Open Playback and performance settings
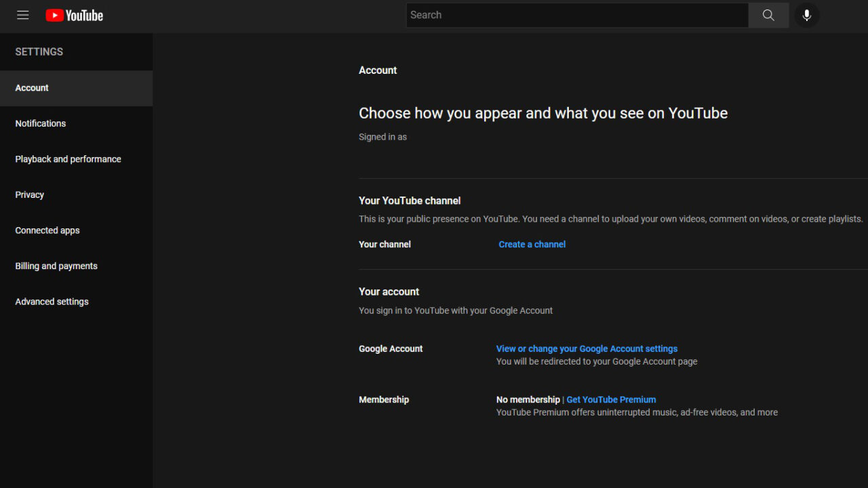The image size is (868, 488). tap(67, 159)
